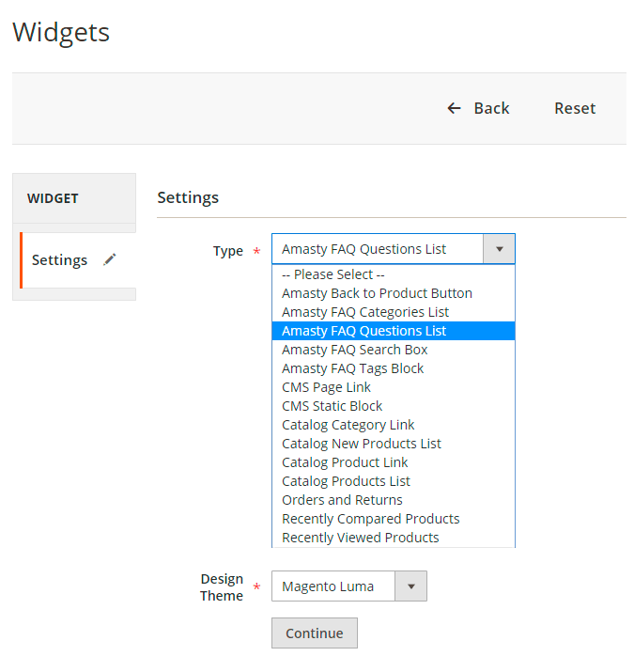Open the Design Theme dropdown arrow
The image size is (634, 672).
click(x=410, y=586)
